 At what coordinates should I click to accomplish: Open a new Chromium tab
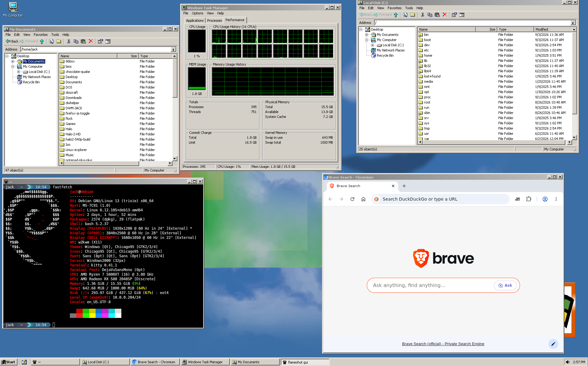coord(404,186)
